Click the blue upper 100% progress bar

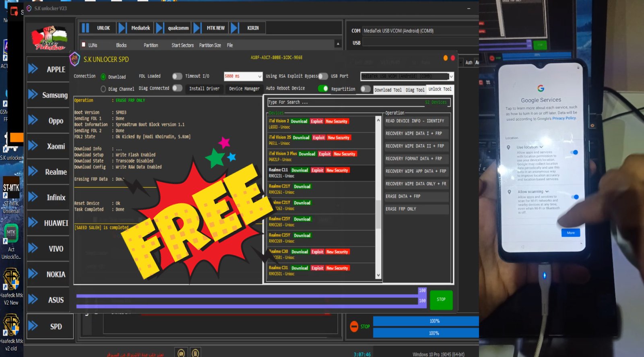tap(426, 321)
